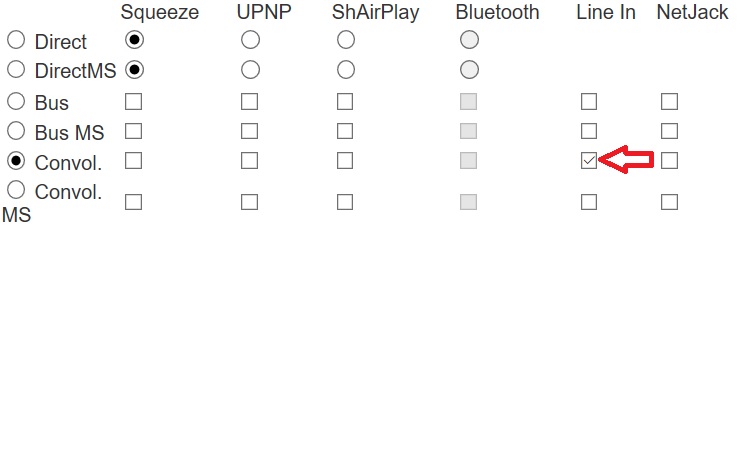Enable Squeeze checkbox in Bus row
Screen dimensions: 737x461
point(133,101)
